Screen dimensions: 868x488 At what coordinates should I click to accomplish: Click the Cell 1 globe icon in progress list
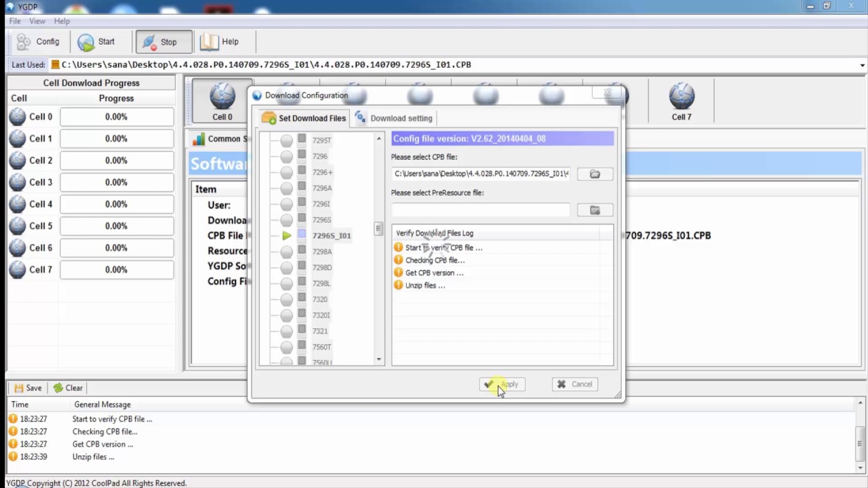(18, 138)
